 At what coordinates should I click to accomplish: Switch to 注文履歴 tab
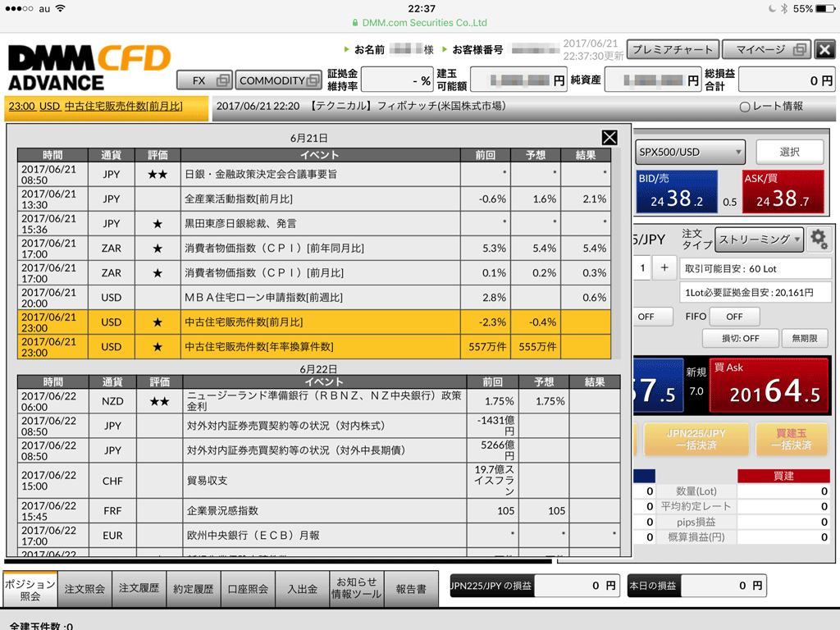coord(139,589)
